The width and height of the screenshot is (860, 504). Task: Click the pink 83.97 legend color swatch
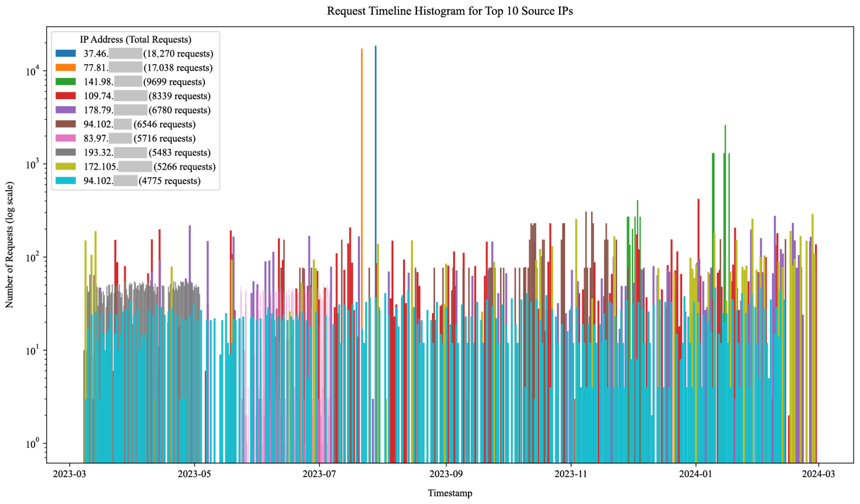65,138
